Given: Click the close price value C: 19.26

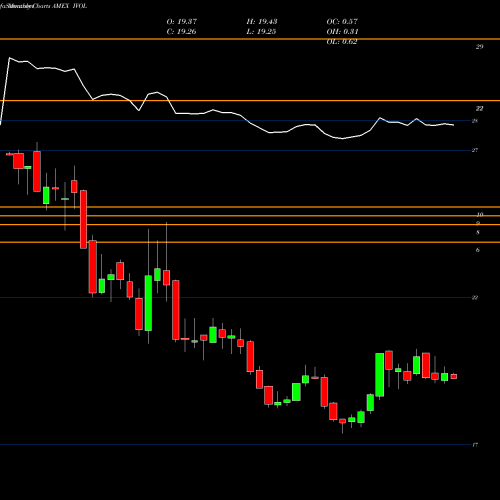Looking at the screenshot, I should tap(181, 32).
